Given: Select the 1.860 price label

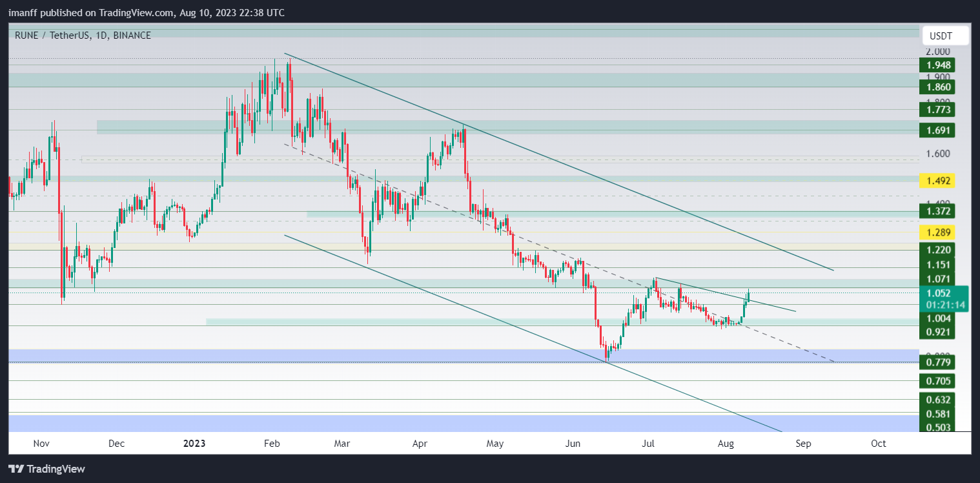Looking at the screenshot, I should click(937, 87).
